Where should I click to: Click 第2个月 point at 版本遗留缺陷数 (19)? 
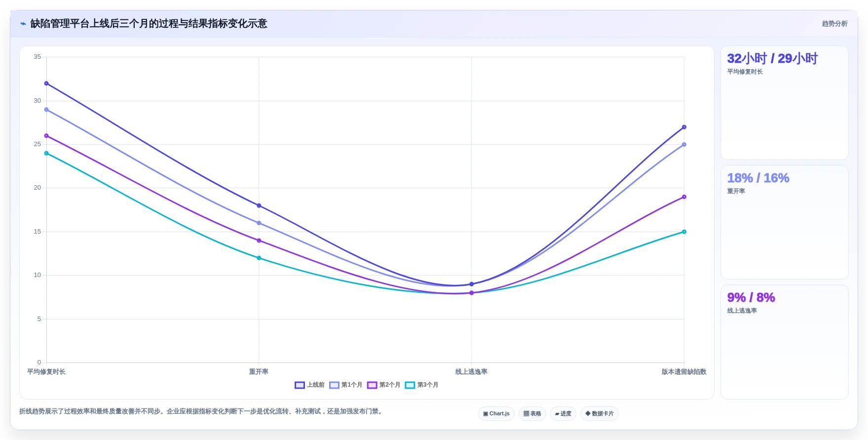click(684, 197)
